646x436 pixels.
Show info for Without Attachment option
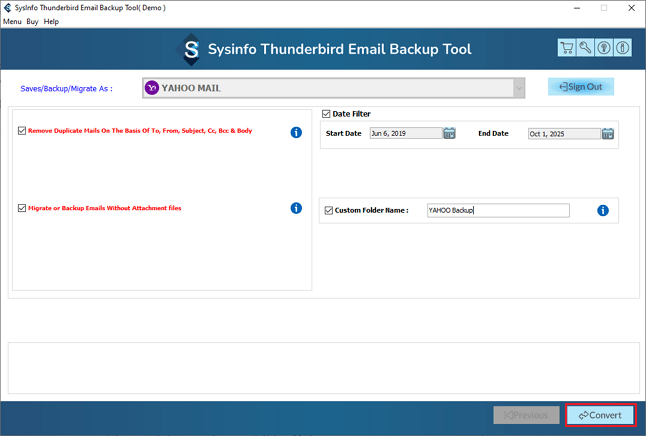(296, 208)
